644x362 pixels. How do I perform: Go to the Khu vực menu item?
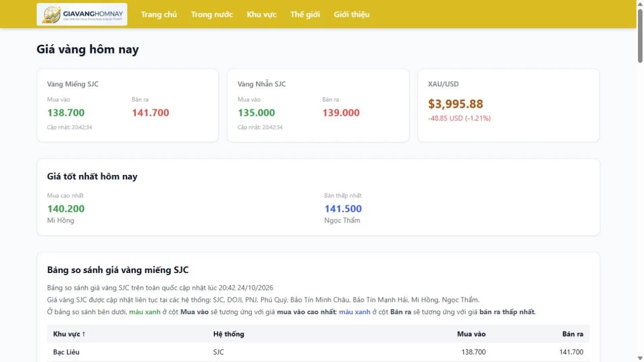[262, 14]
